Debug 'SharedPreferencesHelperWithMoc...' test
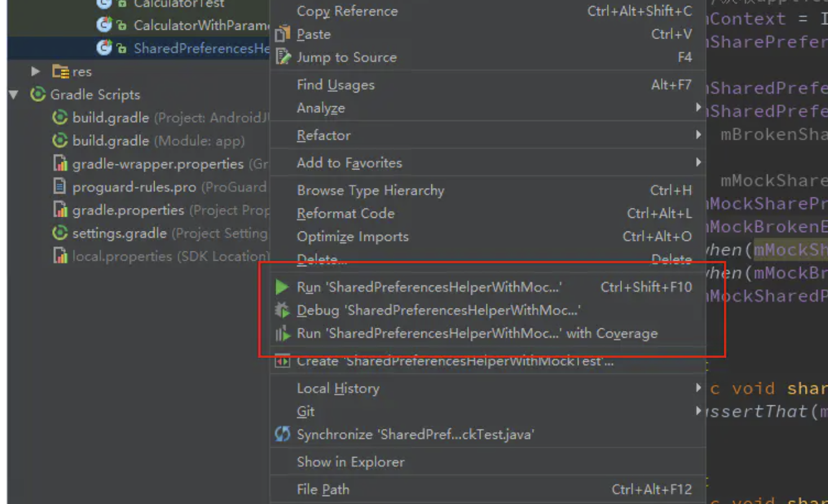The image size is (828, 504). coord(488,310)
